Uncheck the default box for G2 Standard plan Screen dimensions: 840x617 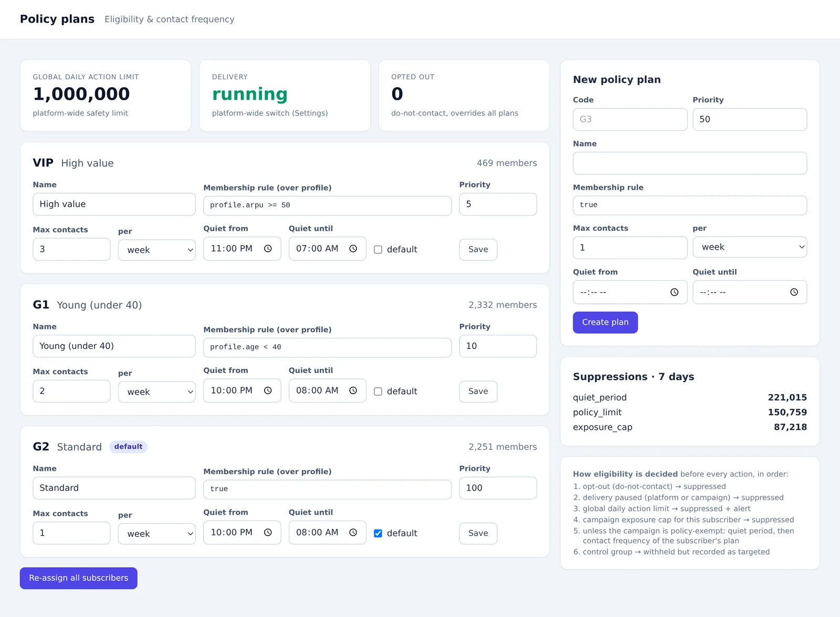point(378,534)
